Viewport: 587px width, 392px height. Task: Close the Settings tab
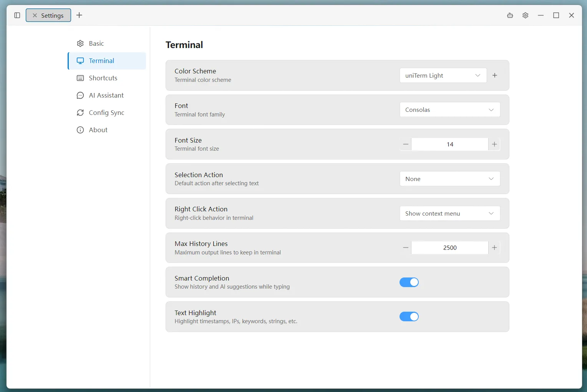click(35, 15)
